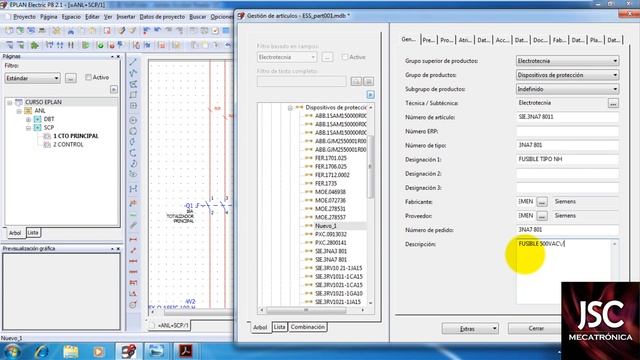This screenshot has width=640, height=360.
Task: Open Subgrupo de productos dropdown
Action: tap(567, 89)
